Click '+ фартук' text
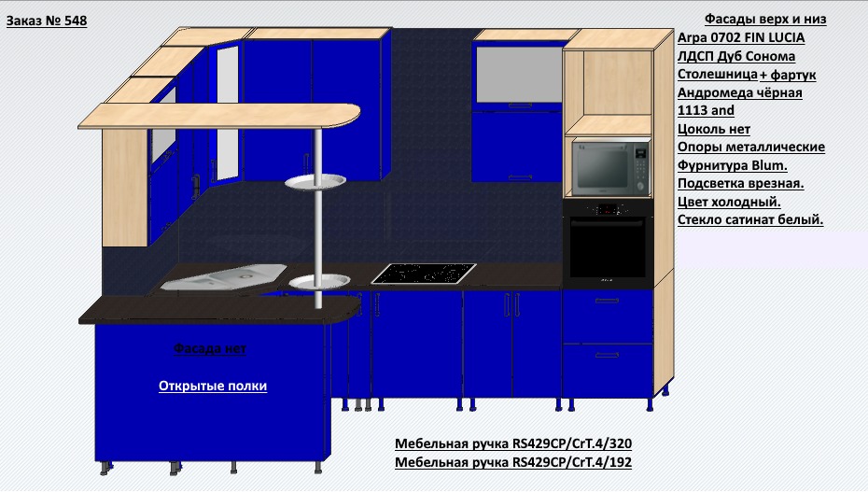Viewport: 868px width, 492px height. point(788,75)
